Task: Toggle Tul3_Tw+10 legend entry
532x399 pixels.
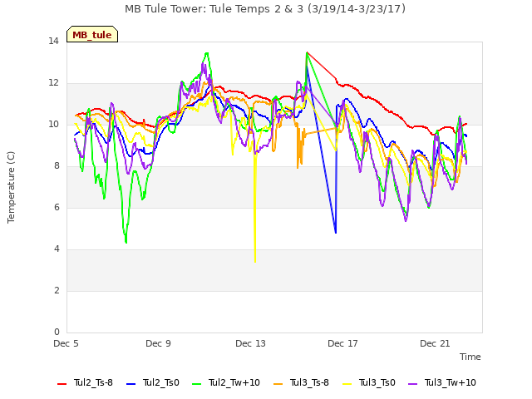Action: (x=442, y=382)
